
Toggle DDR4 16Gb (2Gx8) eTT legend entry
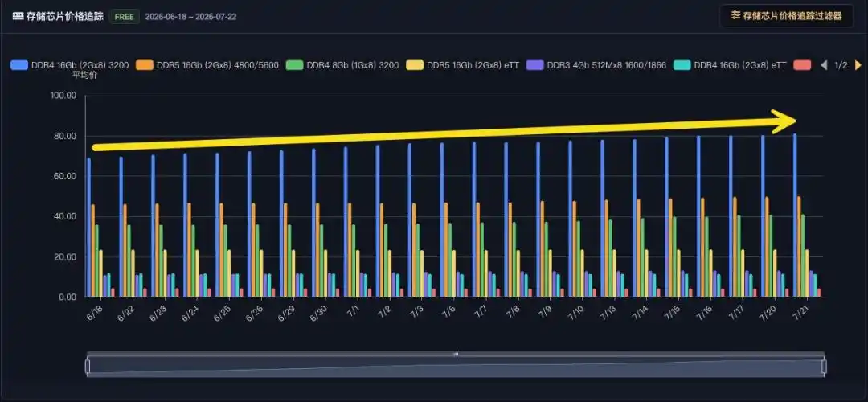(x=730, y=65)
